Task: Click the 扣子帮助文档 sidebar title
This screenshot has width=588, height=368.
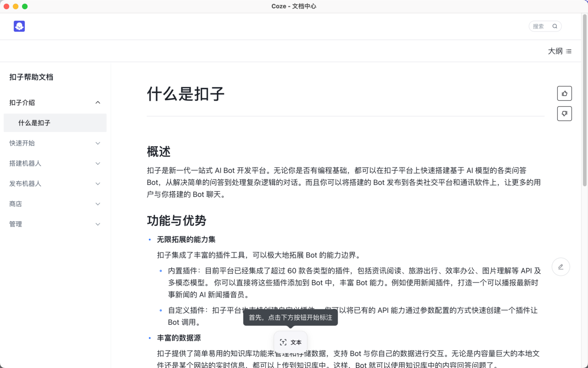Action: (x=32, y=77)
